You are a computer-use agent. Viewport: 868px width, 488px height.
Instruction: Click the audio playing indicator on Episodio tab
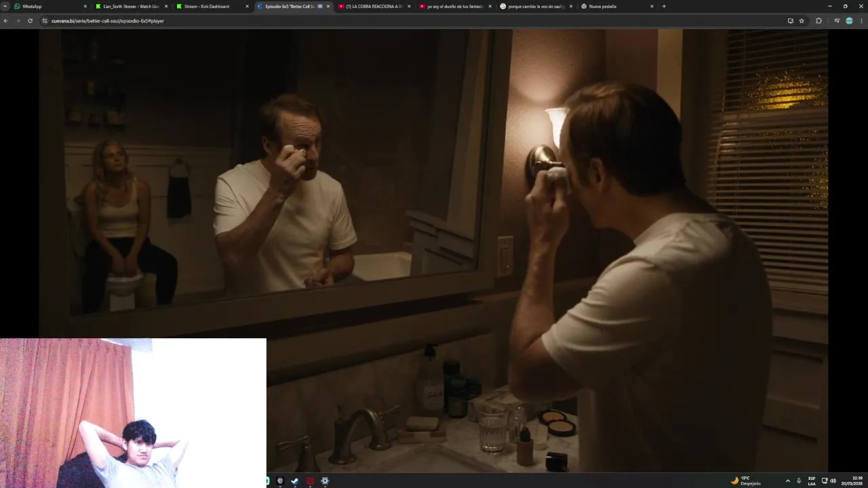coord(320,6)
